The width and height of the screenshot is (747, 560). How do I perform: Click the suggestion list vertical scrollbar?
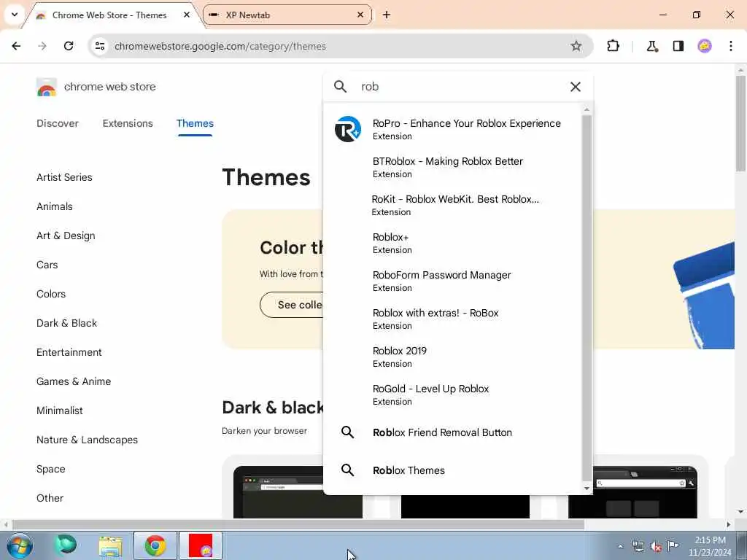[587, 298]
